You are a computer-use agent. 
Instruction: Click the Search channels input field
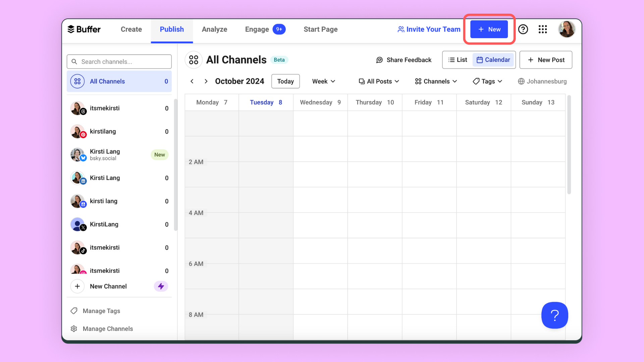tap(119, 61)
